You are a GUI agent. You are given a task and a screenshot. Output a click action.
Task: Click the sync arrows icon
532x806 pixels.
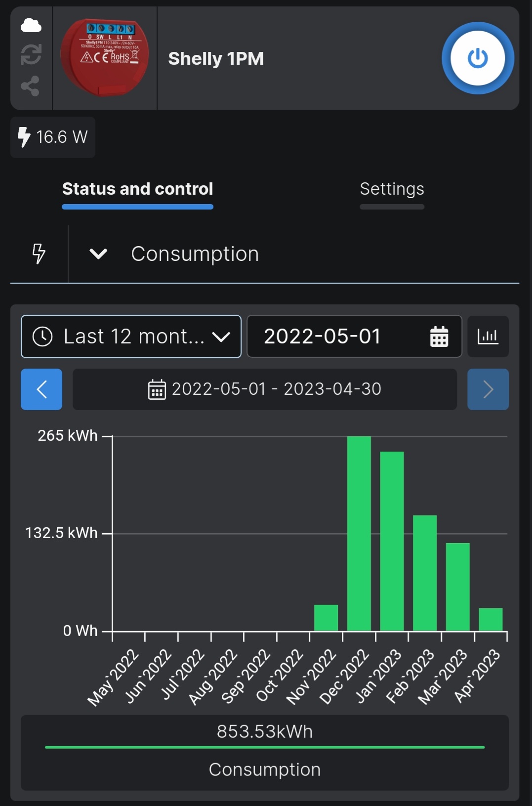pyautogui.click(x=31, y=54)
